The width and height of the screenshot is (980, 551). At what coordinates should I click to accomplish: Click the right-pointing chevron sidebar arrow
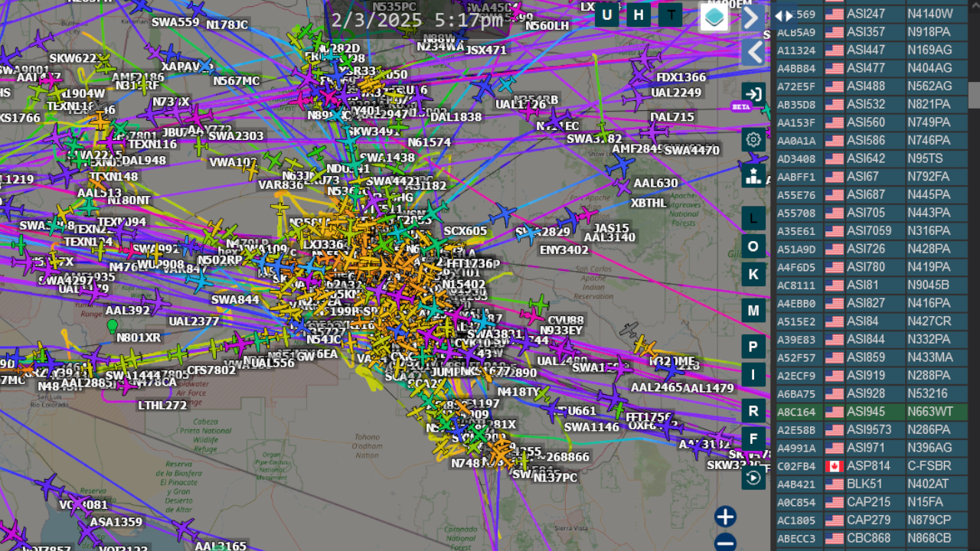[x=753, y=17]
